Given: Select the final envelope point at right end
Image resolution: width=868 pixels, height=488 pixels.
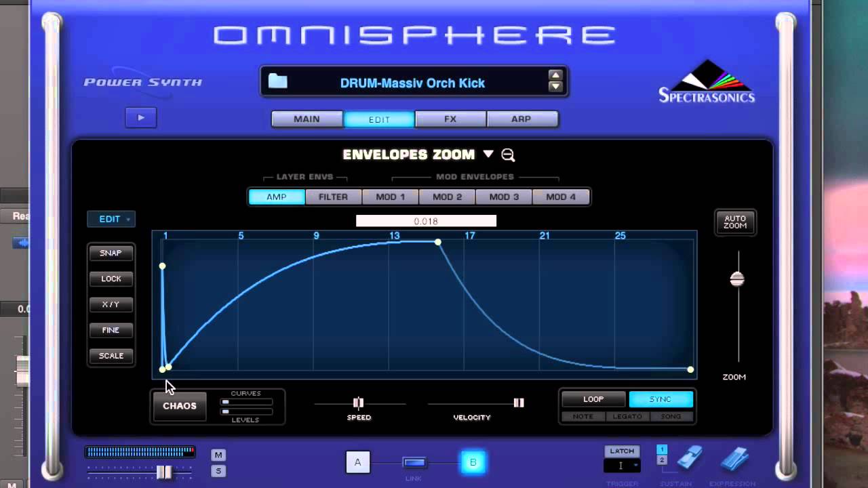Looking at the screenshot, I should pyautogui.click(x=690, y=369).
